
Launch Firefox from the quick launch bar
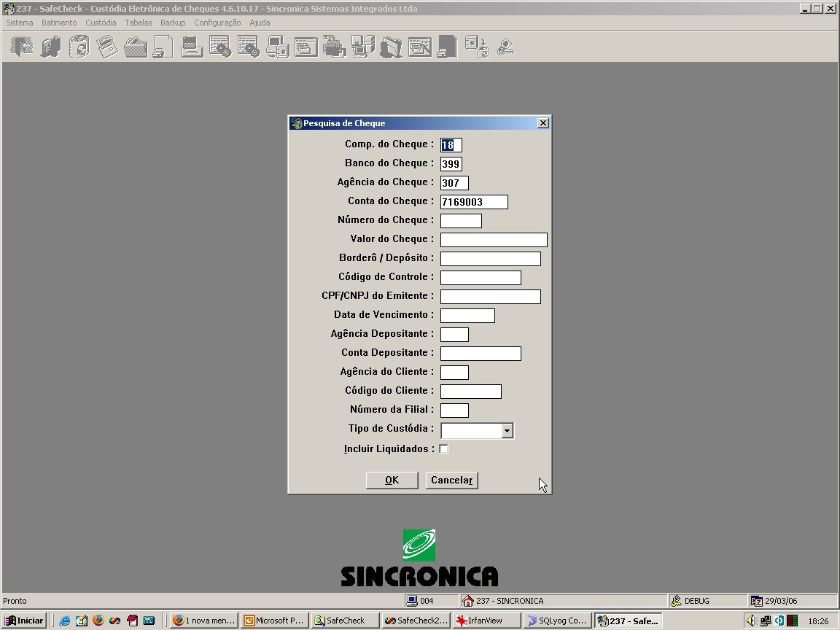98,621
